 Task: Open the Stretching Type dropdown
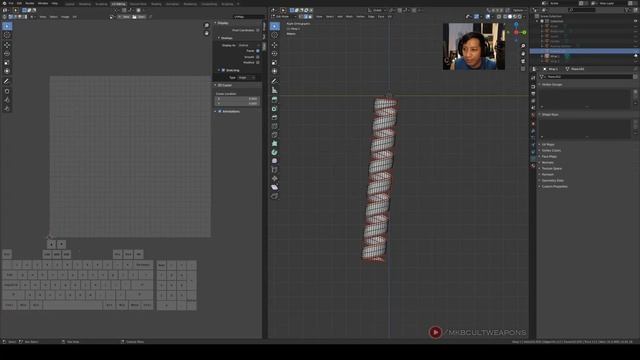pyautogui.click(x=247, y=78)
